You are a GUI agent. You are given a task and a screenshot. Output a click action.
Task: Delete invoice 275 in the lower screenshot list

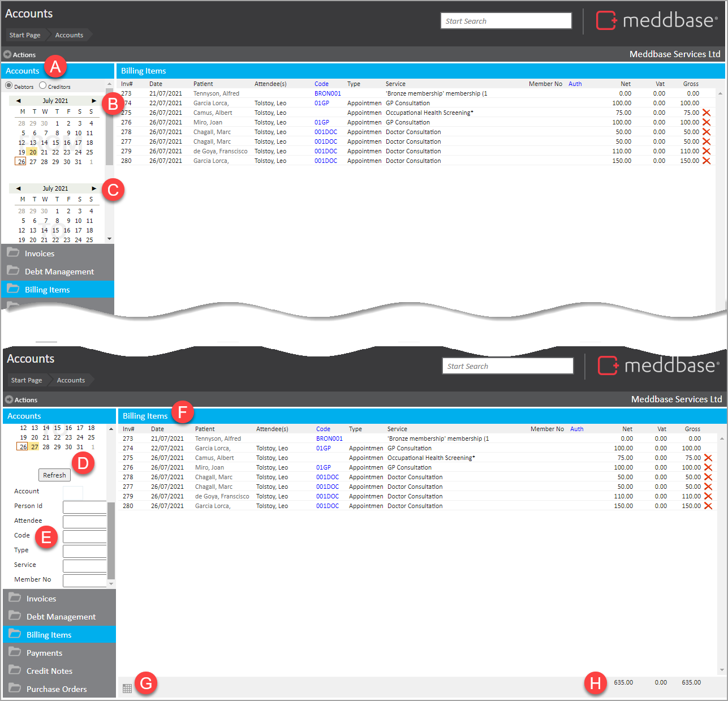pos(708,458)
